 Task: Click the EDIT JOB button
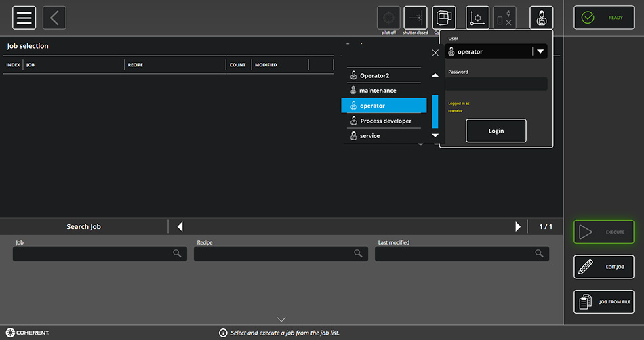tap(604, 267)
